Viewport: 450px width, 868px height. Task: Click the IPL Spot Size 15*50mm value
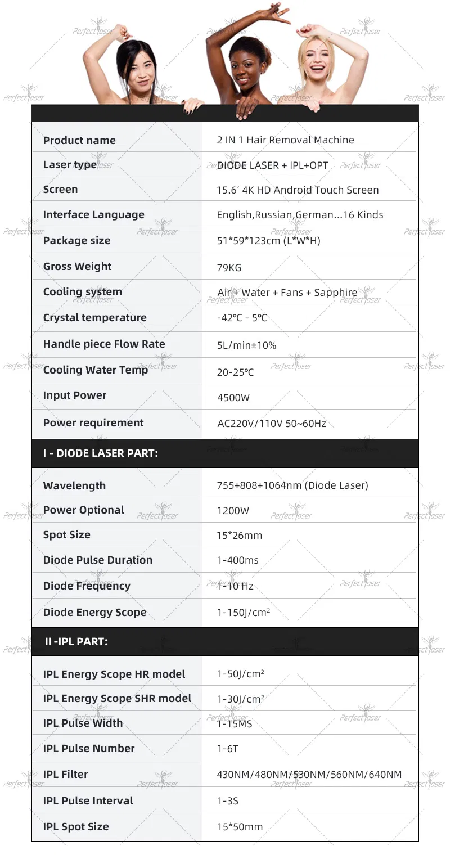click(x=240, y=827)
